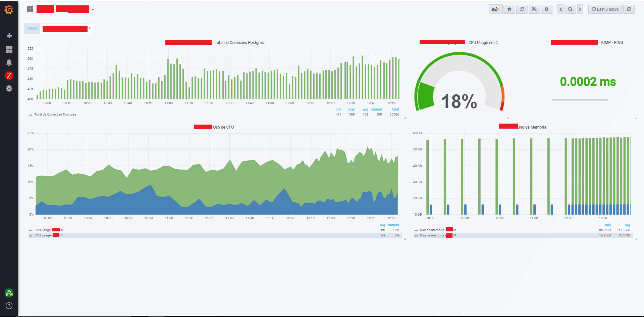Screen dimensions: 644x317
Task: Open the Create plus menu in sidebar
Action: [9, 36]
